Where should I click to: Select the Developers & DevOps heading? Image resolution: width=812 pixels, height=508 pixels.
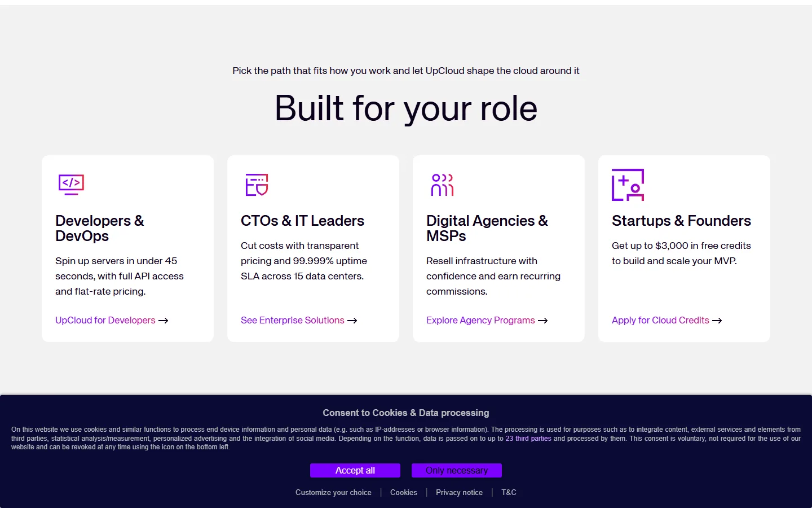(x=100, y=228)
